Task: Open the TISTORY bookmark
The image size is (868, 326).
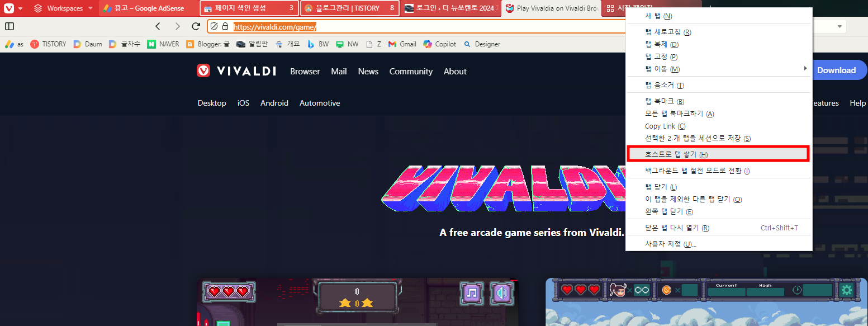Action: 48,44
